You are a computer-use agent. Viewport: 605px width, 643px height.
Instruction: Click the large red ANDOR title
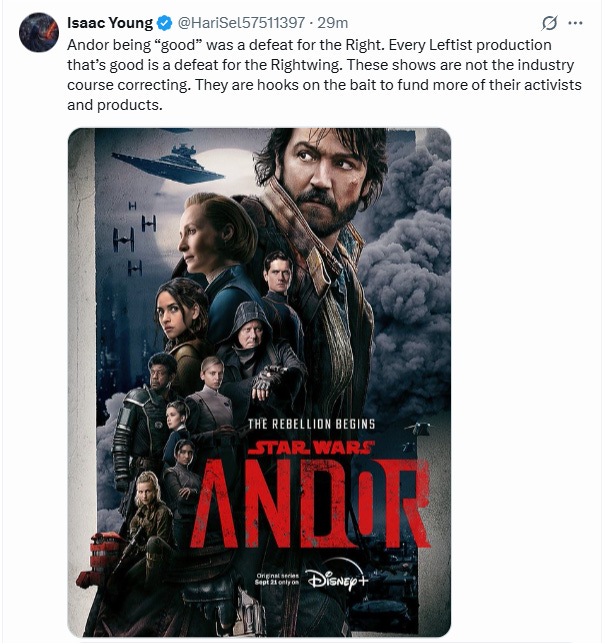[x=310, y=503]
